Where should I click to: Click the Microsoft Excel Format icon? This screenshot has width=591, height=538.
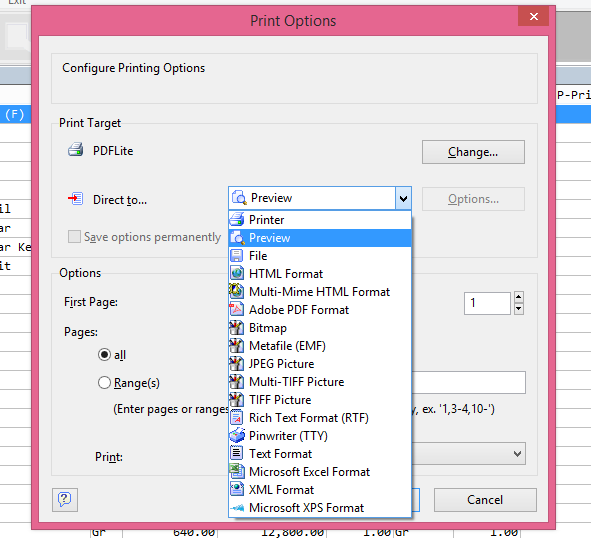pos(237,471)
